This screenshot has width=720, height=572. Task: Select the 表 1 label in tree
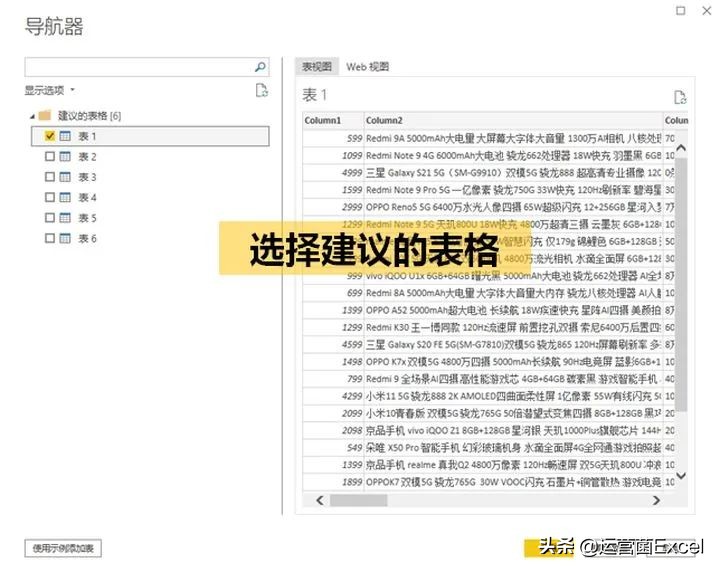point(87,136)
